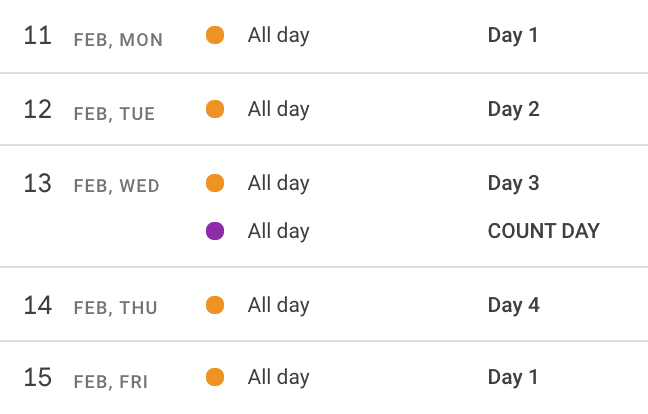Select date number 12
The width and height of the screenshot is (648, 414).
[x=38, y=109]
